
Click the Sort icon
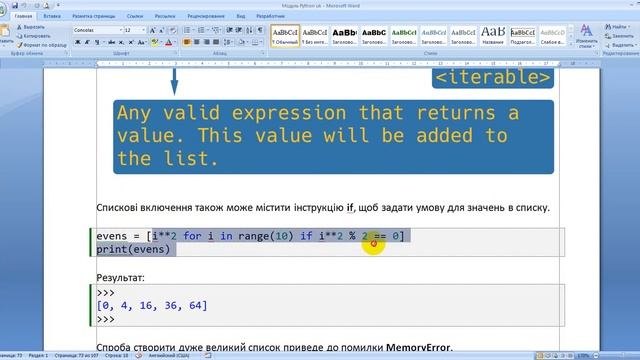point(249,30)
